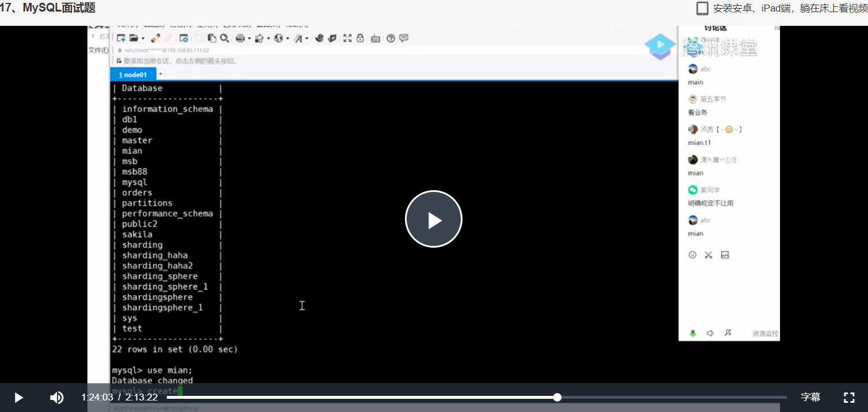868x412 pixels.
Task: Click the image picture icon in chat
Action: click(x=725, y=255)
